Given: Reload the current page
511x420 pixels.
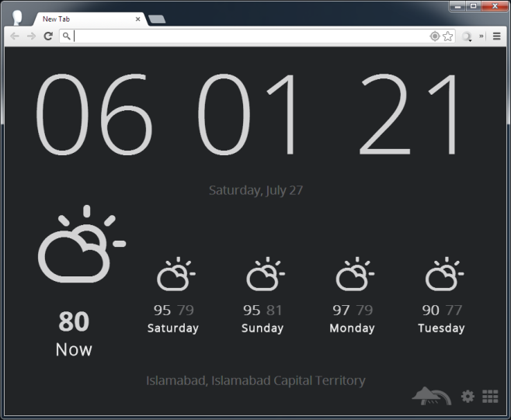Looking at the screenshot, I should (x=48, y=36).
